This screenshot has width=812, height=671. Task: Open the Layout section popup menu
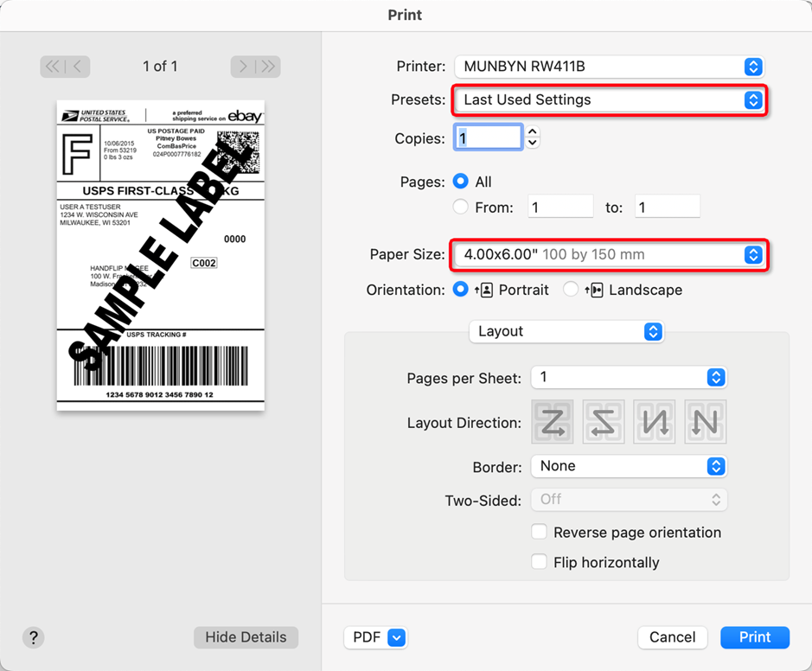click(566, 331)
